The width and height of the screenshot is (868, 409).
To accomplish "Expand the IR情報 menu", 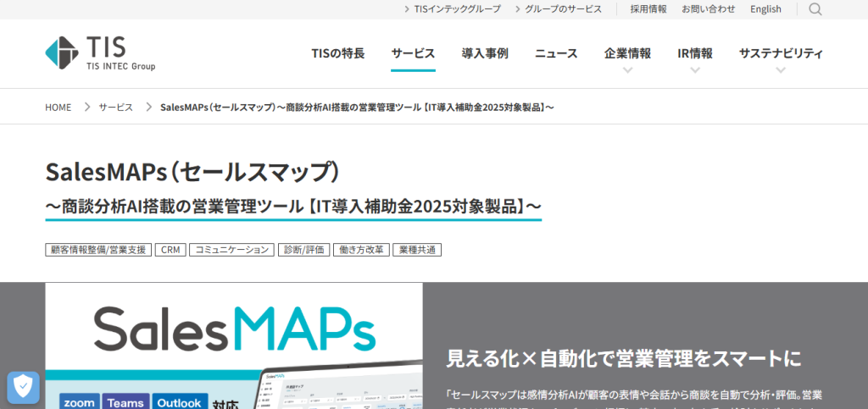I will [695, 53].
